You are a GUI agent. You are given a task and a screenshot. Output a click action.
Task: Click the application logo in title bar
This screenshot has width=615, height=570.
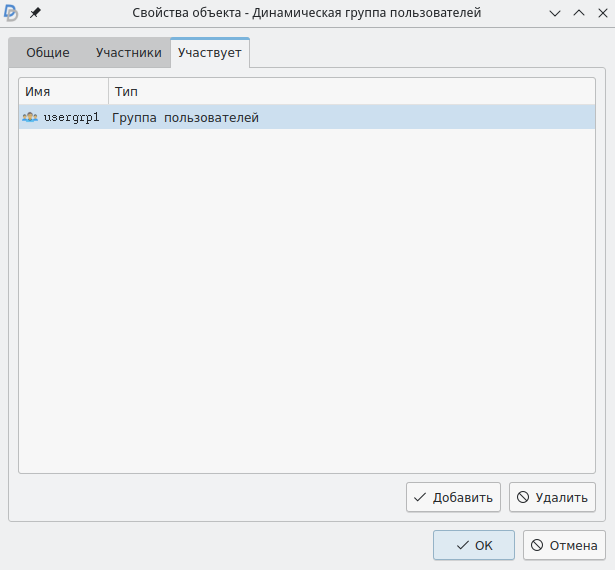(12, 13)
